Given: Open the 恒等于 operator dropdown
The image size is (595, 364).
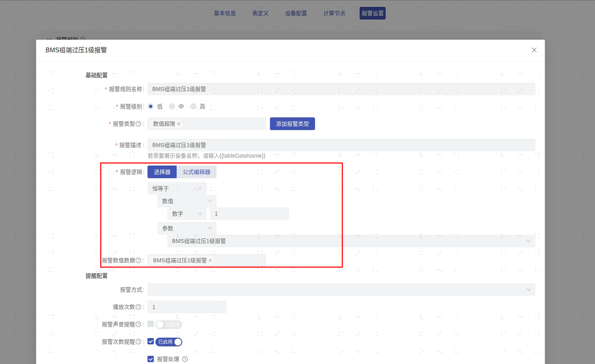Looking at the screenshot, I should click(x=177, y=189).
